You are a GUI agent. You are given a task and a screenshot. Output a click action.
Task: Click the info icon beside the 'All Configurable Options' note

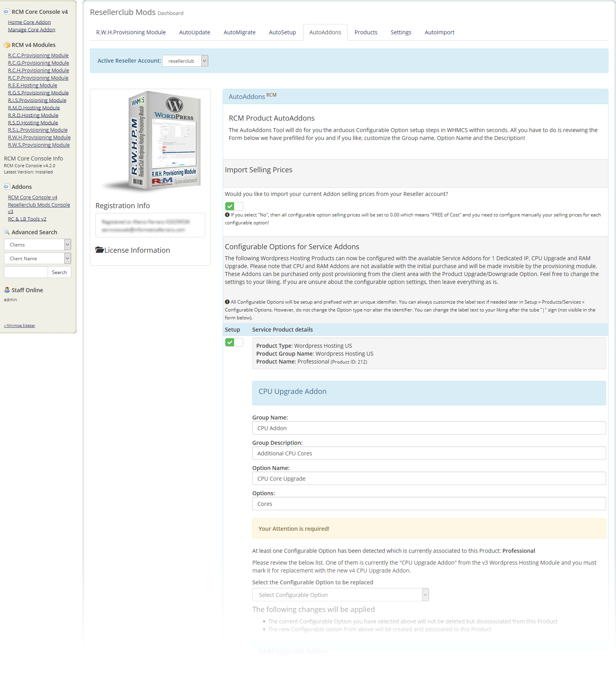[227, 302]
